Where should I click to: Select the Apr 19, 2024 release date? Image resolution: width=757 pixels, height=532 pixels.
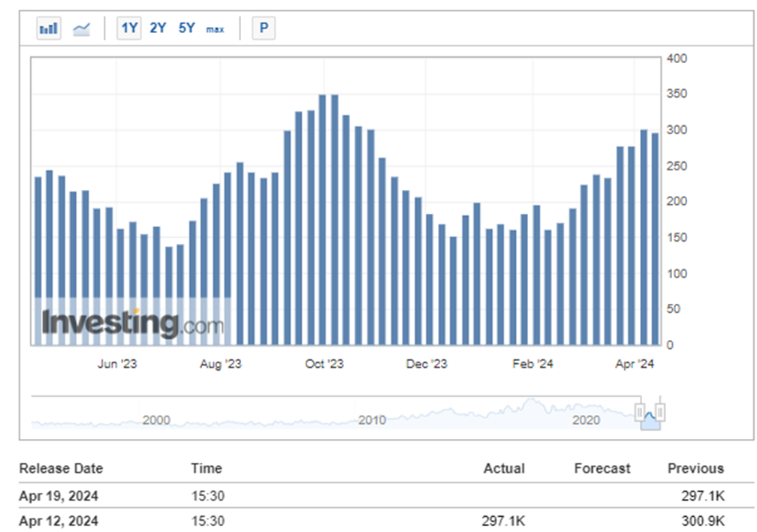[x=59, y=496]
